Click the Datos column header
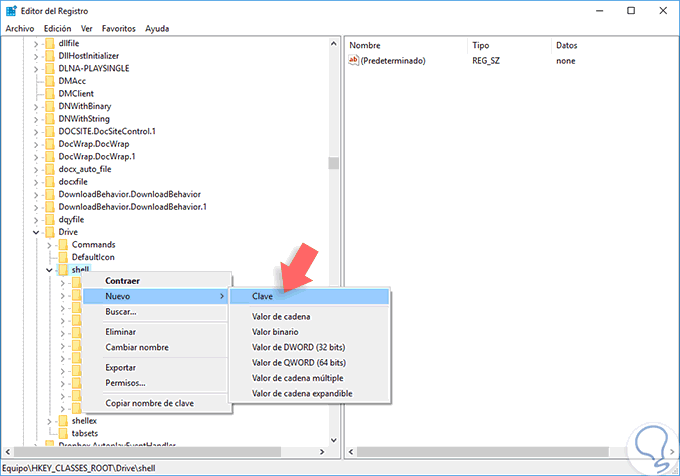 tap(613, 45)
